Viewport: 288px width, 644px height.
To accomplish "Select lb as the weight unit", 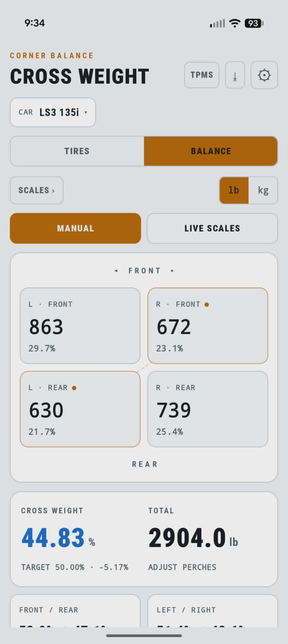I will [x=234, y=190].
